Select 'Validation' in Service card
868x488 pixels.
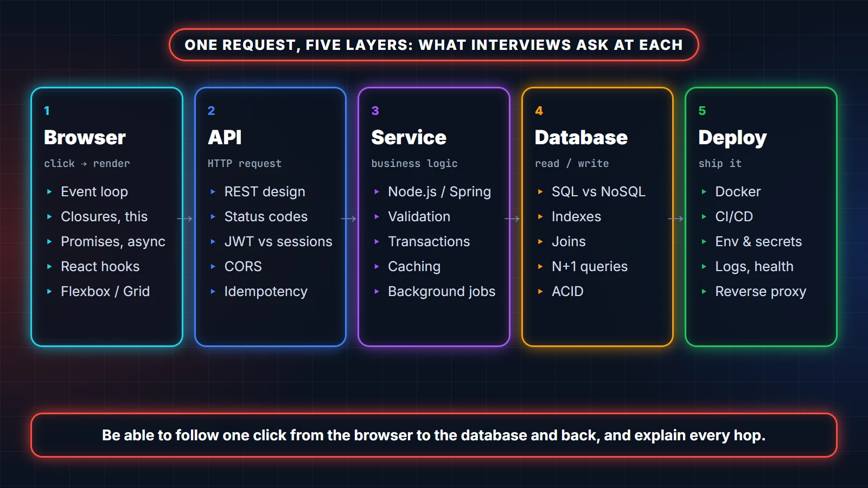click(x=419, y=216)
